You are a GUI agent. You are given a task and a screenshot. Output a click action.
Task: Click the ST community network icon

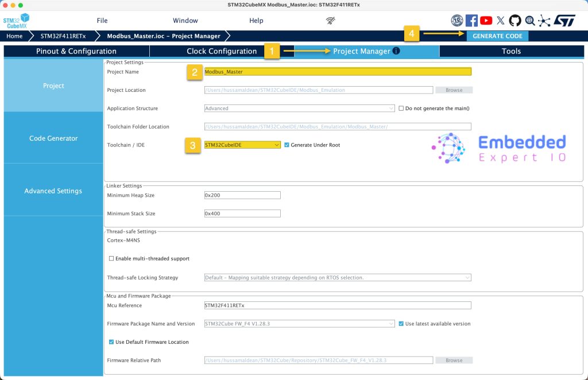pos(544,21)
